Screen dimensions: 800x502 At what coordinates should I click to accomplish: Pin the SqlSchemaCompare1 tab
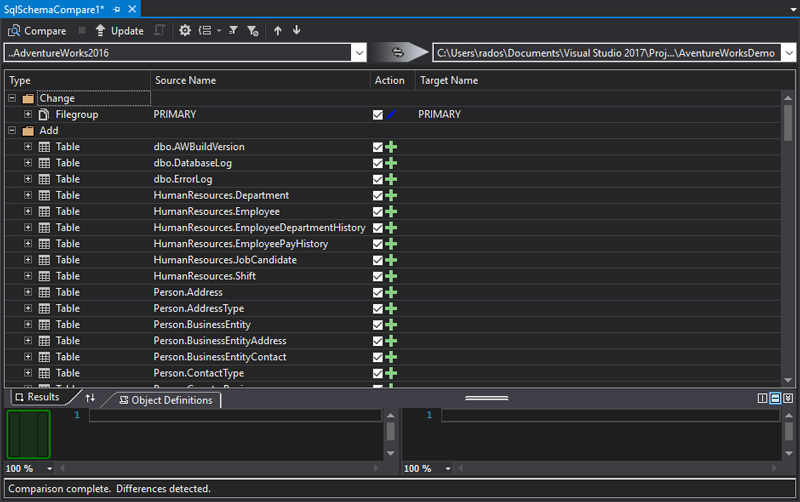point(116,9)
